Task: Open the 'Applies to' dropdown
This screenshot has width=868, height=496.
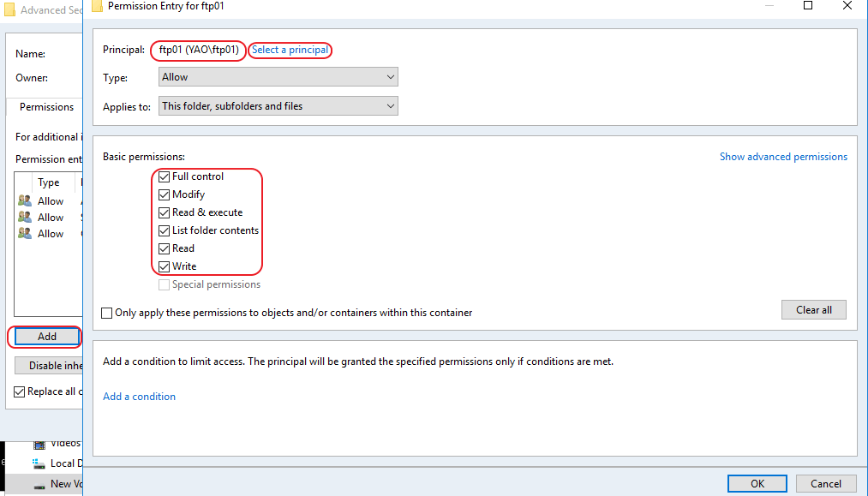Action: pyautogui.click(x=278, y=105)
